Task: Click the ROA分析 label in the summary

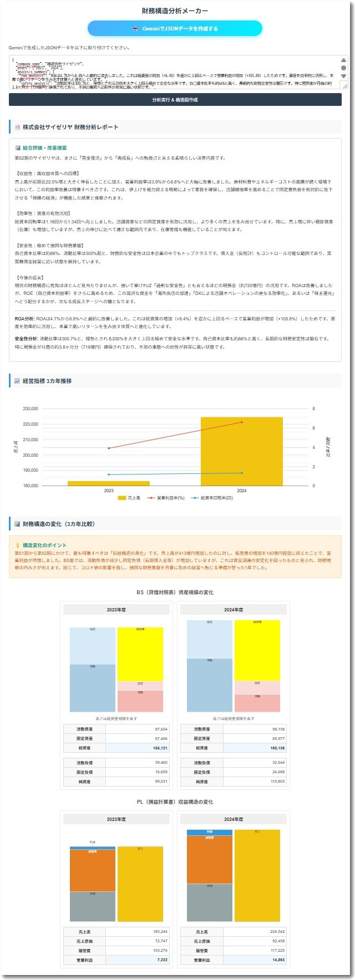Action: coord(25,319)
